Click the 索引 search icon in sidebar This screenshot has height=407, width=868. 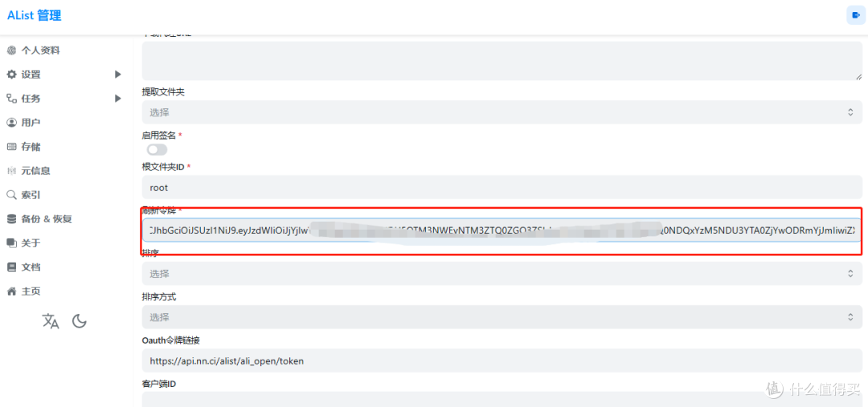pos(11,195)
